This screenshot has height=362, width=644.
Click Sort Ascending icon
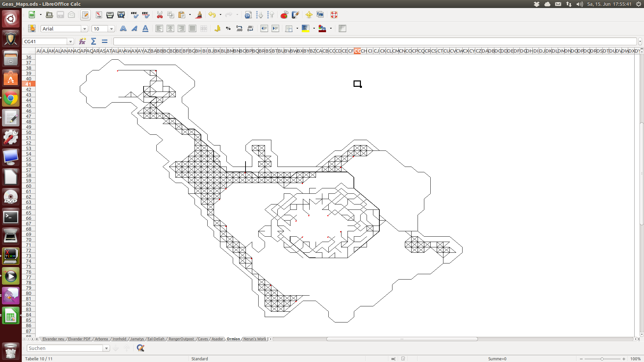click(x=259, y=15)
